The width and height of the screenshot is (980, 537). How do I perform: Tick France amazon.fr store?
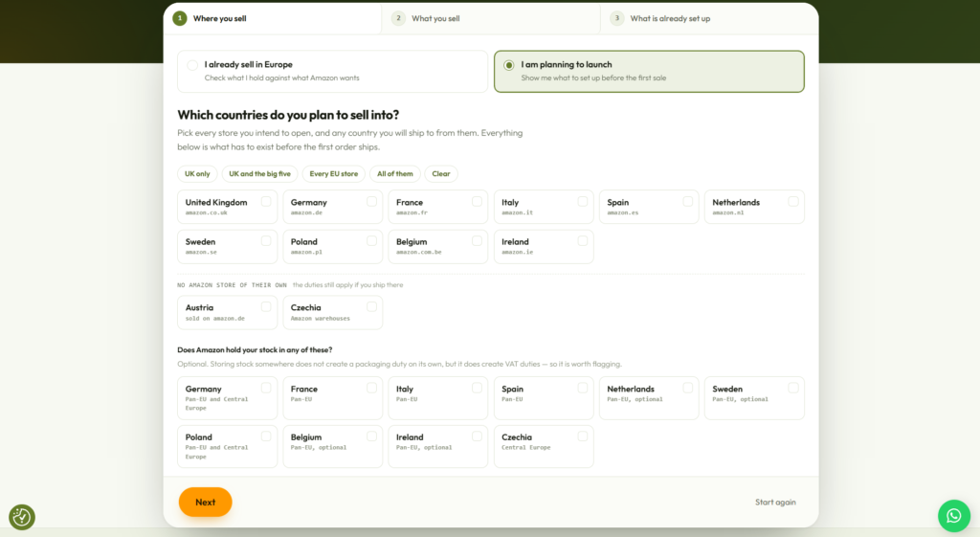coord(438,207)
